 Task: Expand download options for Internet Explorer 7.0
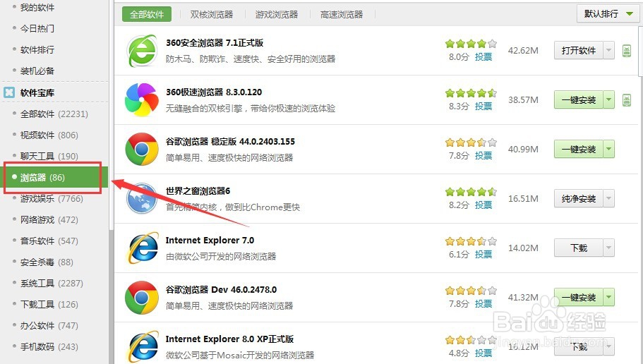coord(609,248)
